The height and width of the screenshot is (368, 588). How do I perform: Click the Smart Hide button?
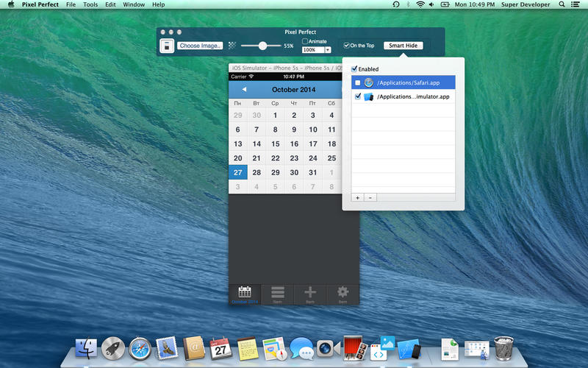point(403,46)
